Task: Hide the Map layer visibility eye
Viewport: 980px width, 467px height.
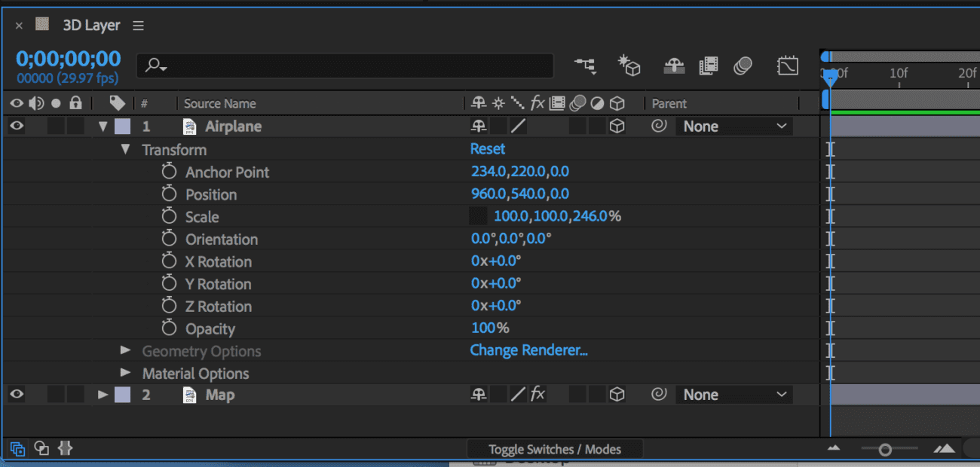Action: pos(16,394)
